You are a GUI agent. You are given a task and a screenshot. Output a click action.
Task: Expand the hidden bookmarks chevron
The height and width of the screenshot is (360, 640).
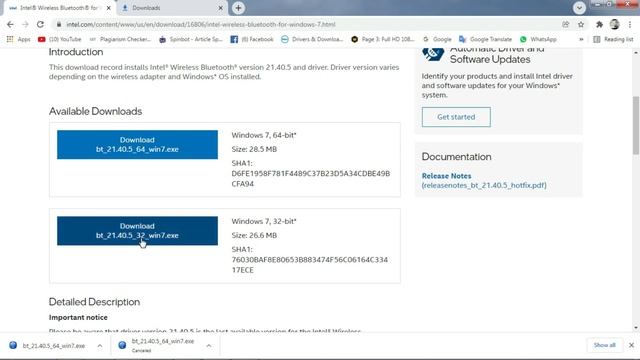tap(581, 39)
